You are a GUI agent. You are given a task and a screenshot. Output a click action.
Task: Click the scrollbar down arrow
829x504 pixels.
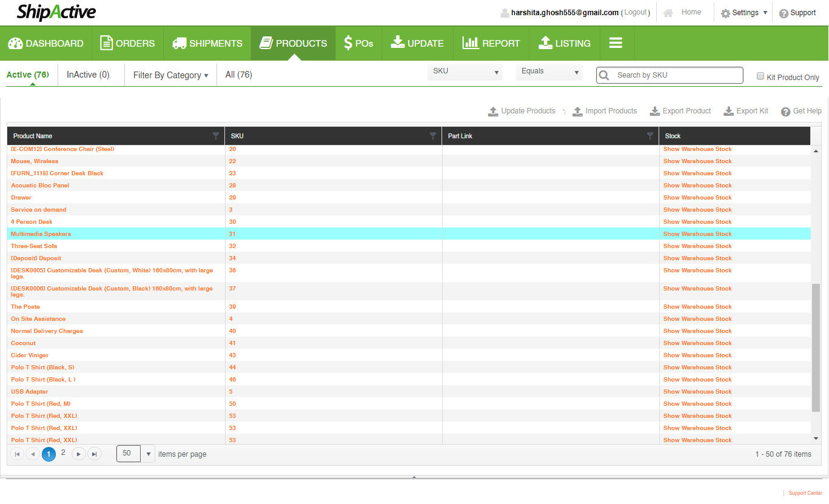[x=816, y=438]
